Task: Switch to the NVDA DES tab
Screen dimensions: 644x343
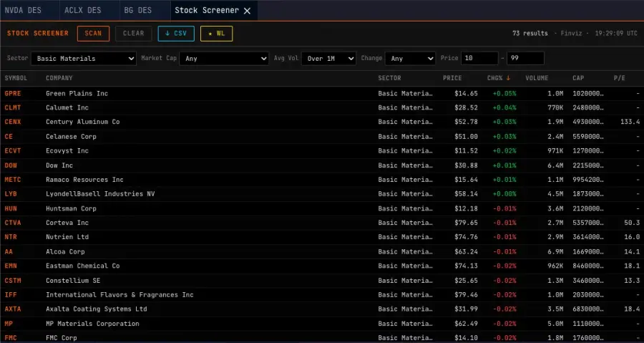Action: pyautogui.click(x=23, y=10)
